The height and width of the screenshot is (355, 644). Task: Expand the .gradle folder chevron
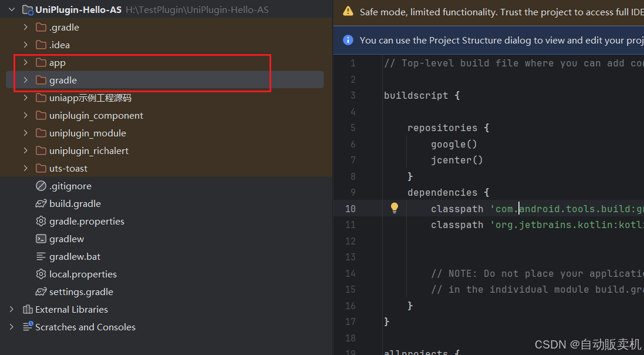tap(25, 27)
